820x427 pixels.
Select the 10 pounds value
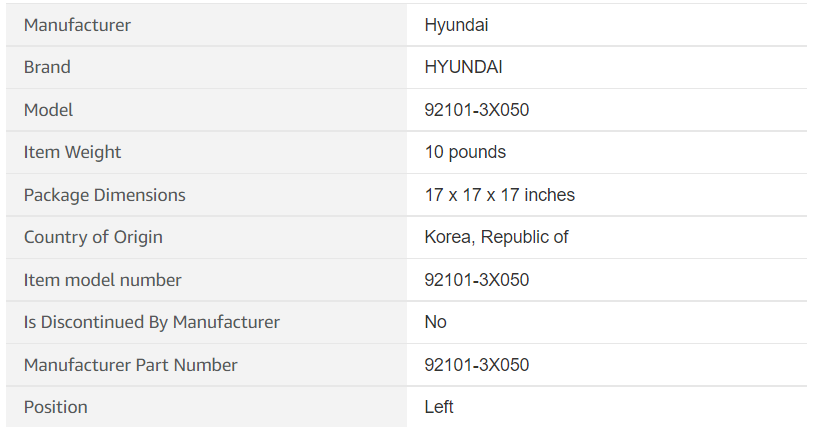pyautogui.click(x=465, y=152)
